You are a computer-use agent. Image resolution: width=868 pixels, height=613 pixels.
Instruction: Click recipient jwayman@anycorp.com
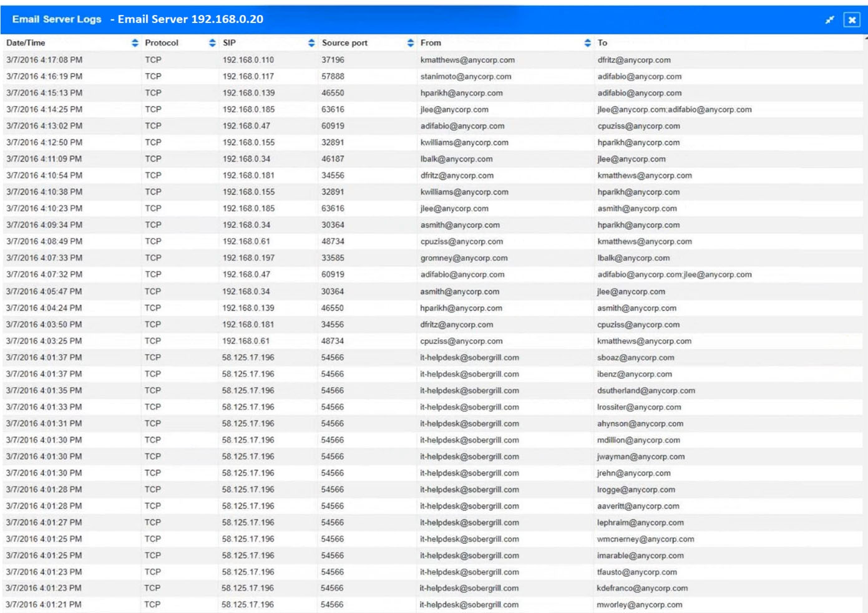pos(640,457)
